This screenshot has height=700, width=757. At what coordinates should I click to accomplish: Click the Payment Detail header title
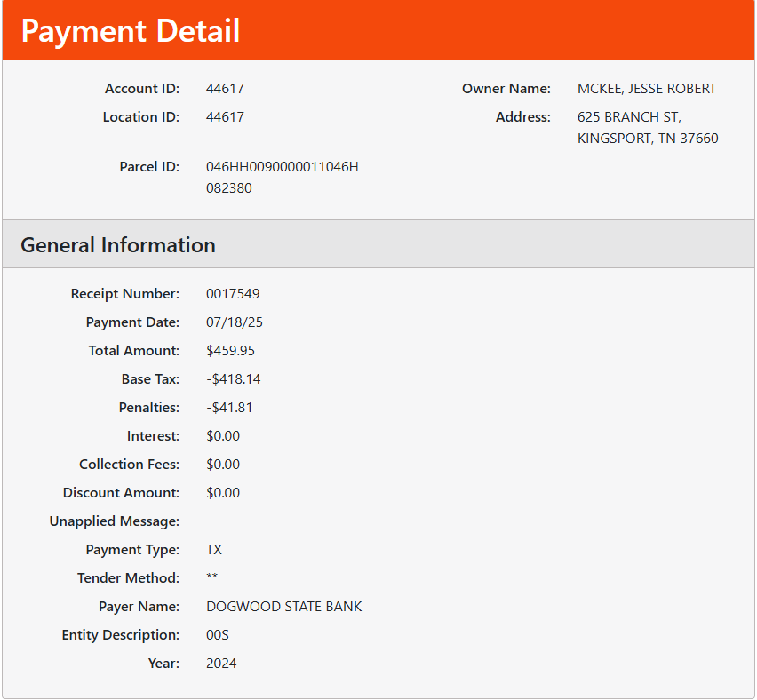(131, 31)
